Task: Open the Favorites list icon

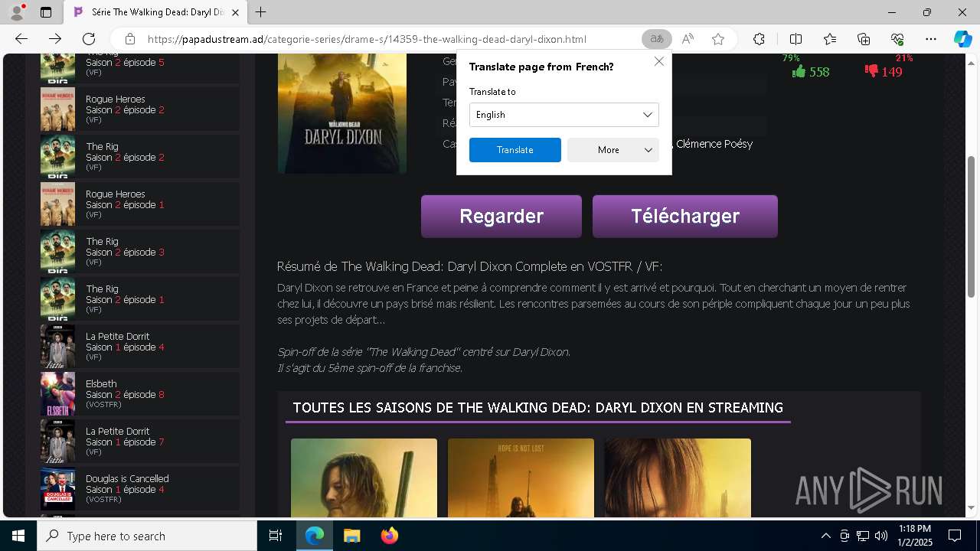Action: pos(830,39)
